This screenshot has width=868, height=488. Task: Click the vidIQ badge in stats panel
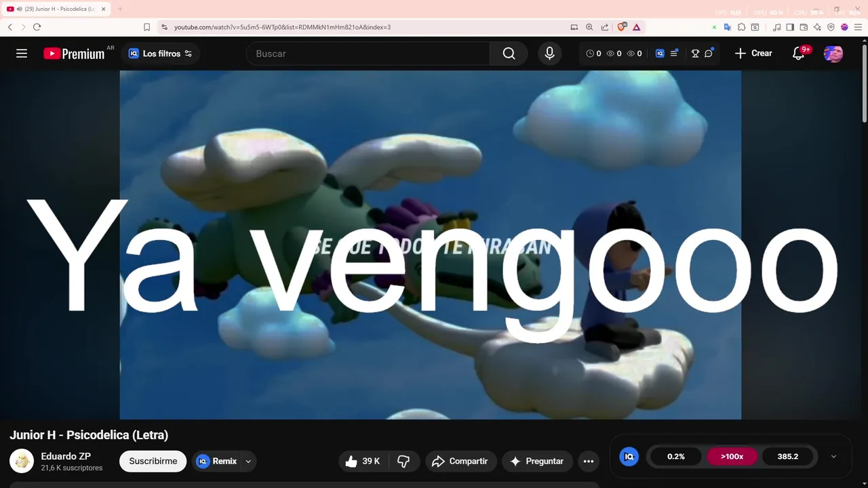[x=629, y=456]
